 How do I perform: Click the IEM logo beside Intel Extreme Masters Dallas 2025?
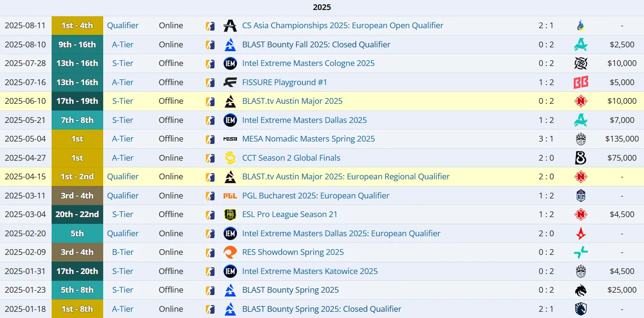point(230,120)
